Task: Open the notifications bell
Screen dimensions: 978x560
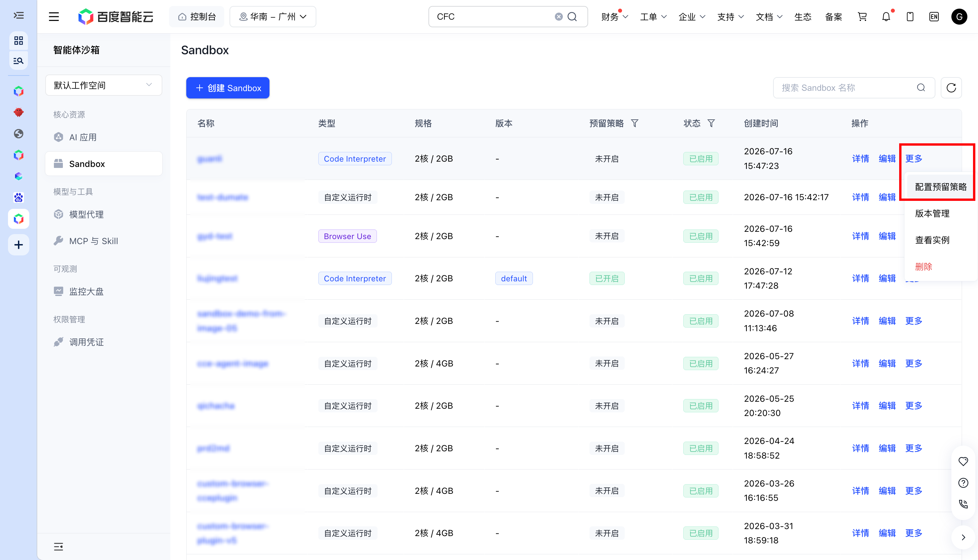Action: pyautogui.click(x=886, y=17)
